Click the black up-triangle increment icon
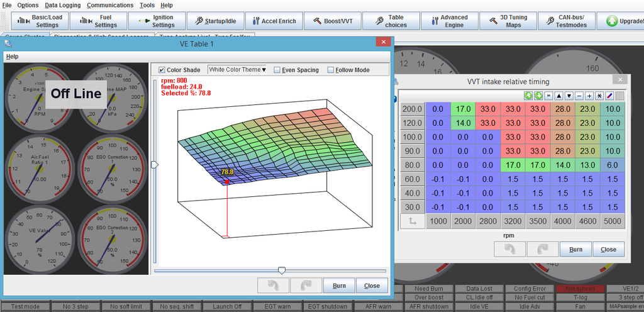Viewport: 644px width, 312px height. (558, 96)
